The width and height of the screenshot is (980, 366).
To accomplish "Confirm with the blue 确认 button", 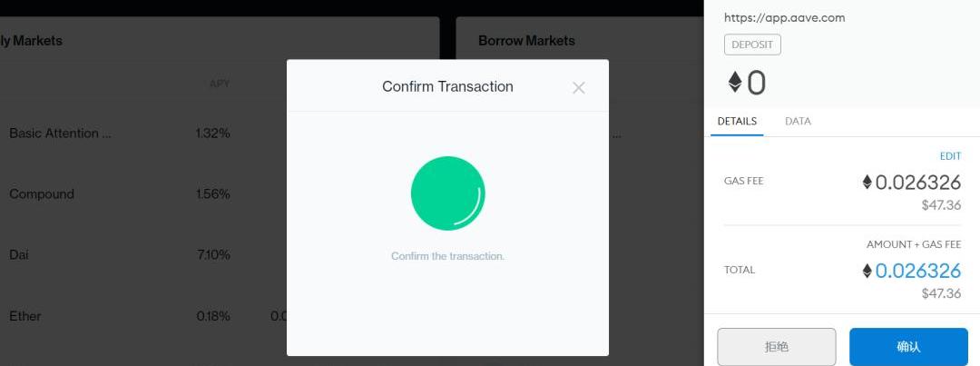I will point(908,347).
